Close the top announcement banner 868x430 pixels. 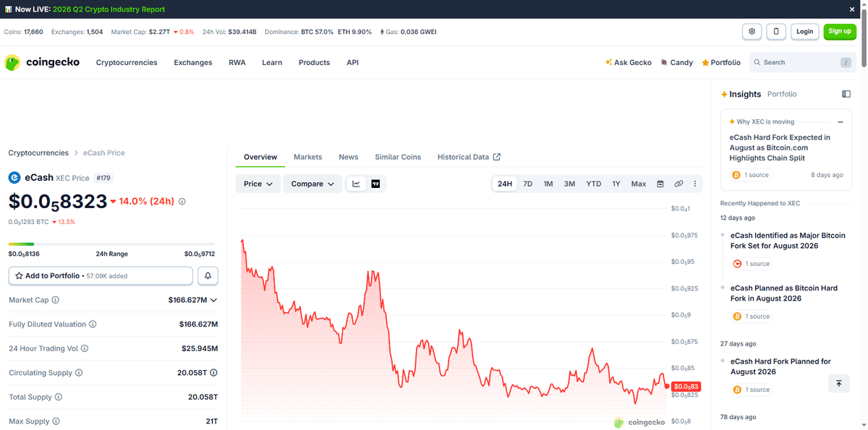(852, 9)
